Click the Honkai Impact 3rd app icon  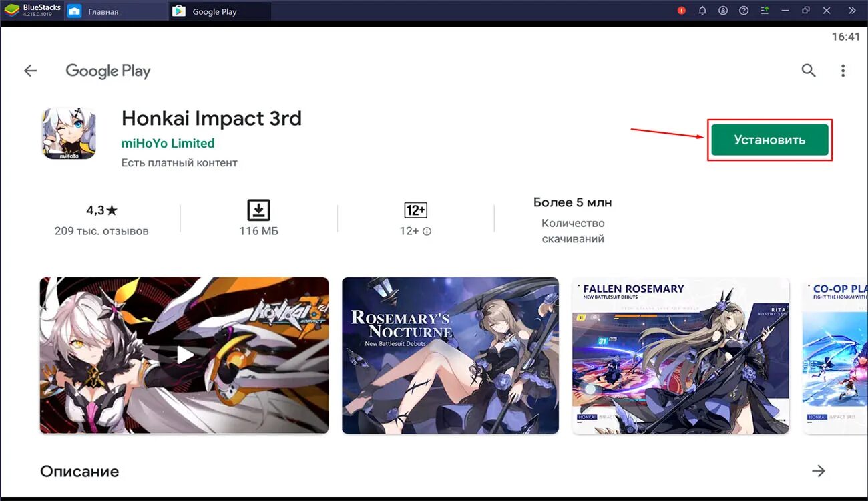69,134
